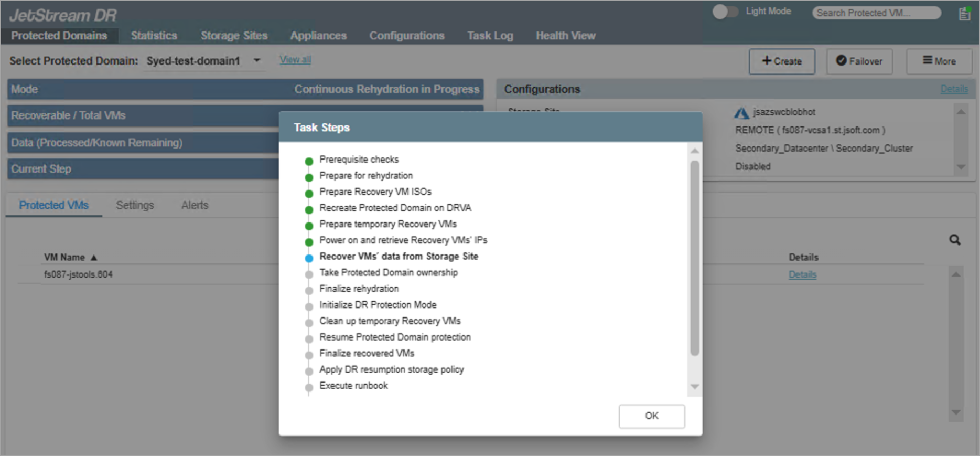980x456 pixels.
Task: Click green Prerequisite checks status dot
Action: point(309,161)
